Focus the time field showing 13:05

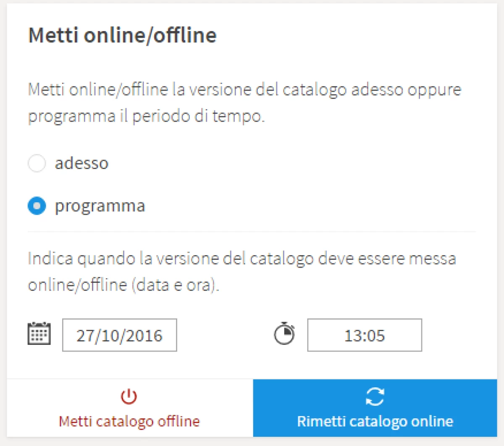pyautogui.click(x=364, y=335)
